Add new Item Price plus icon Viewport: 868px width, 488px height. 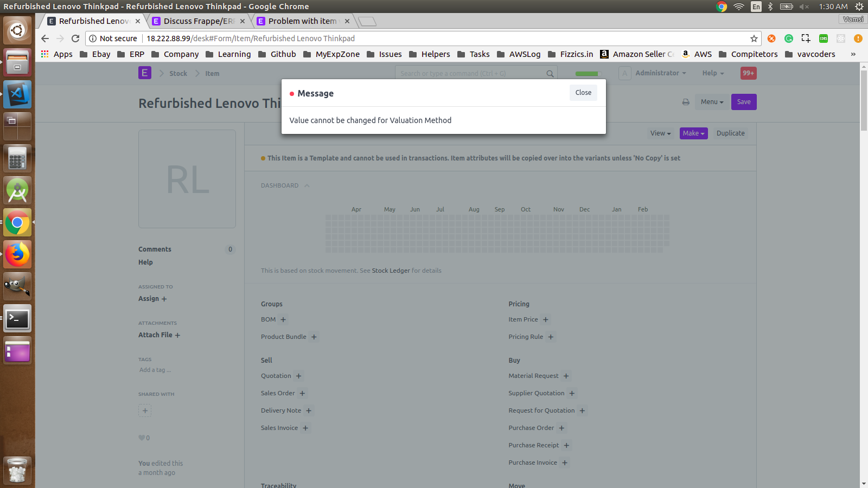click(x=546, y=320)
